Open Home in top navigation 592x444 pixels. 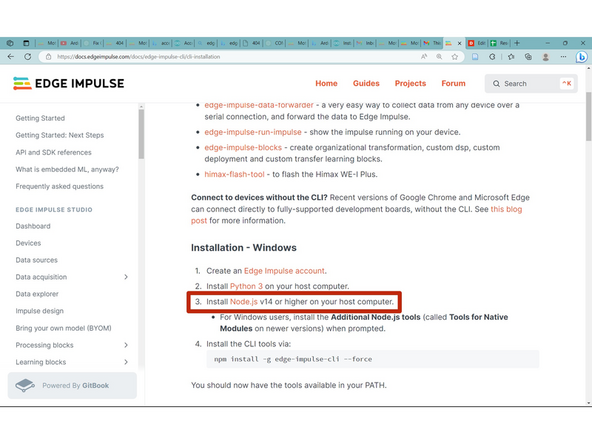pos(326,83)
